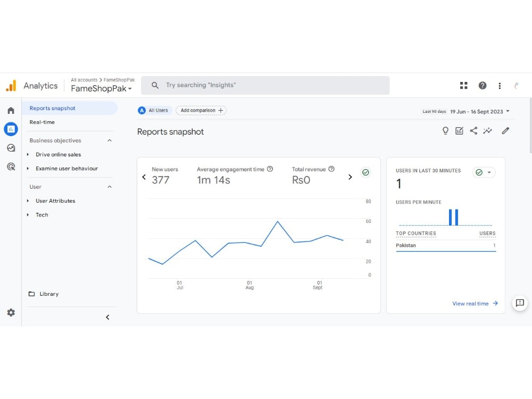Image resolution: width=532 pixels, height=399 pixels.
Task: Click the Google Analytics logo
Action: 11,86
